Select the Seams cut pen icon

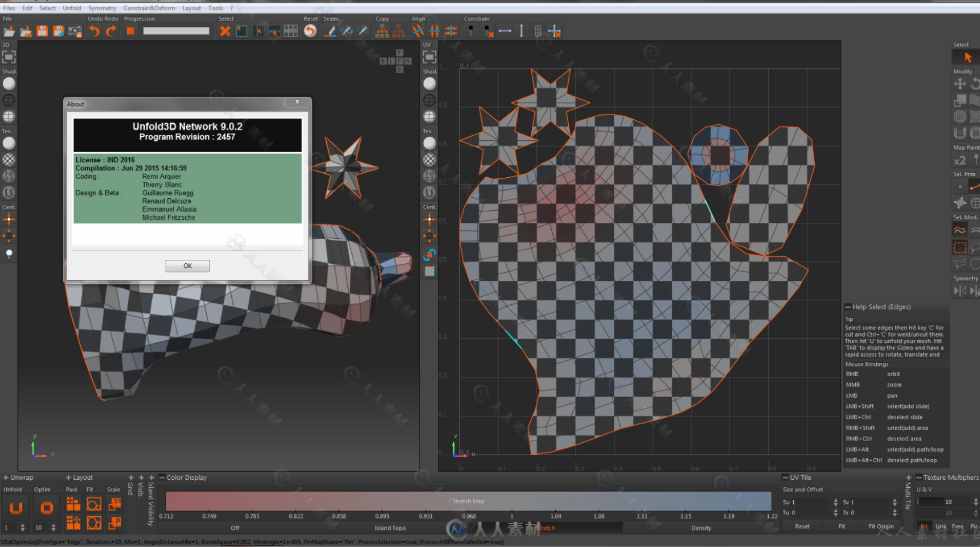click(x=330, y=31)
